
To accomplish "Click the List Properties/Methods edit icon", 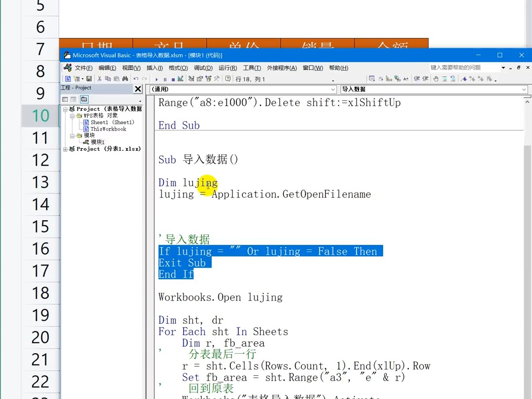I will pos(372,79).
